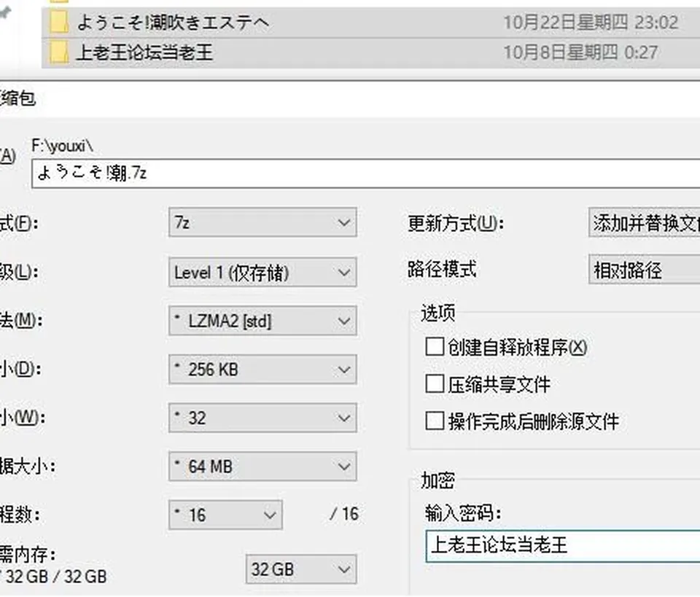Screen dimensions: 700x597
Task: Click the 路径模式 label
Action: point(442,270)
